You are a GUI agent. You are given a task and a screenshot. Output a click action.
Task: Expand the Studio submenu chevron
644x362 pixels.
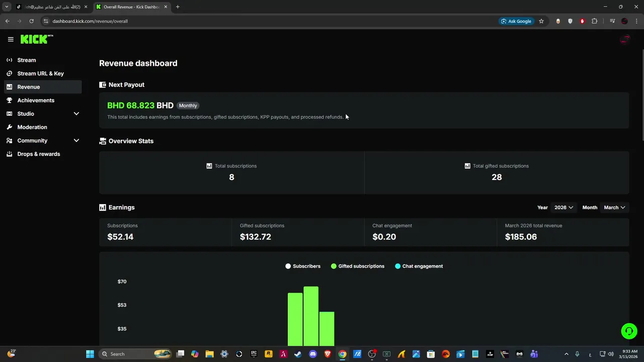coord(76,114)
